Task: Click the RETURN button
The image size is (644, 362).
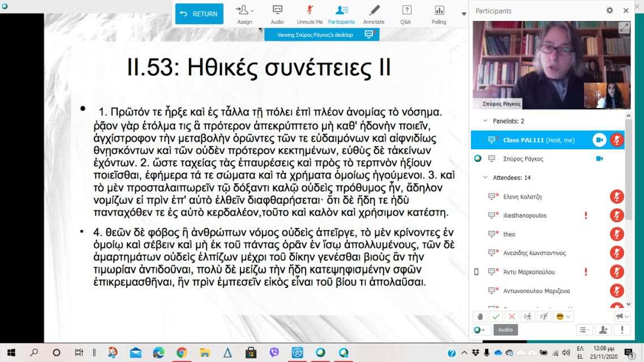Action: coord(199,14)
